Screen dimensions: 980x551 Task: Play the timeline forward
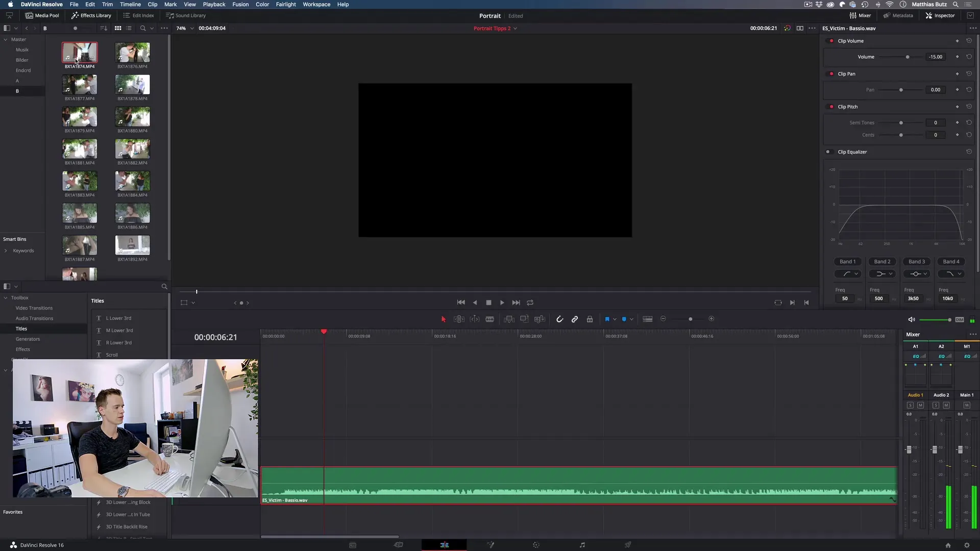[502, 303]
